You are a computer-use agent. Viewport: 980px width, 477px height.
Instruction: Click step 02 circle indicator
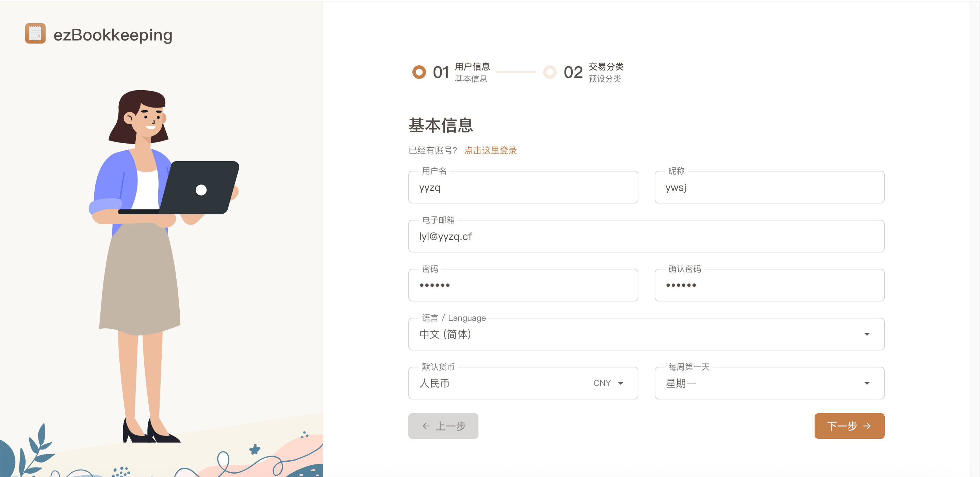coord(549,72)
